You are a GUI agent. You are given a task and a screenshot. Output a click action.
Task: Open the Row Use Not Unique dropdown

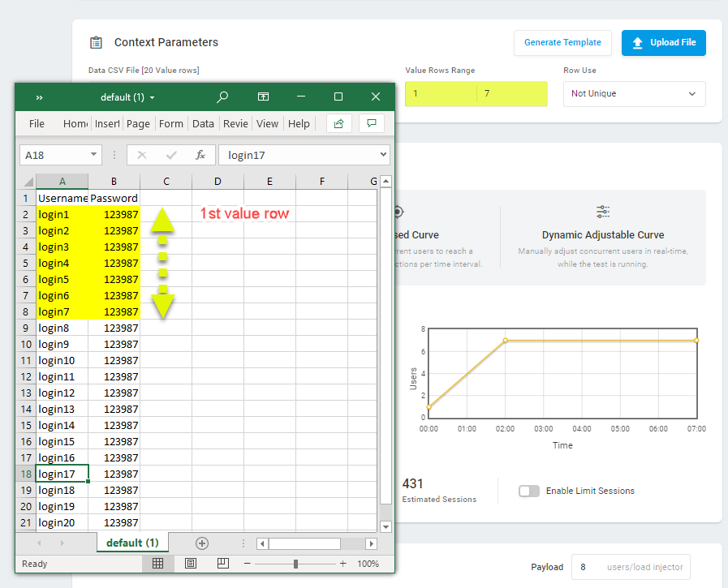point(634,94)
